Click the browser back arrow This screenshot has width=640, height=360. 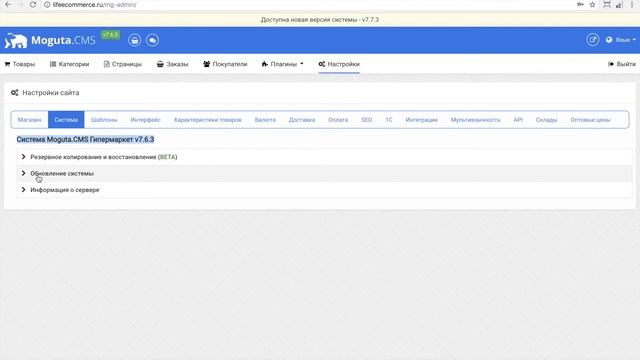tap(8, 4)
